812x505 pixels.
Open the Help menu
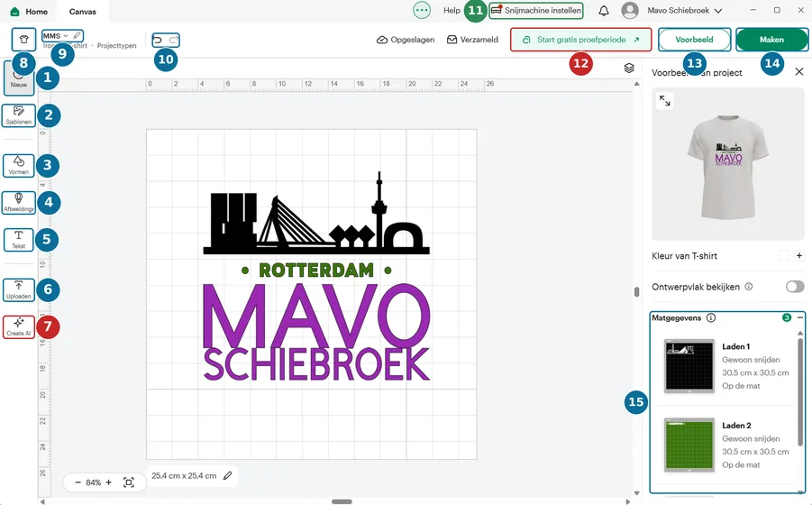[452, 10]
